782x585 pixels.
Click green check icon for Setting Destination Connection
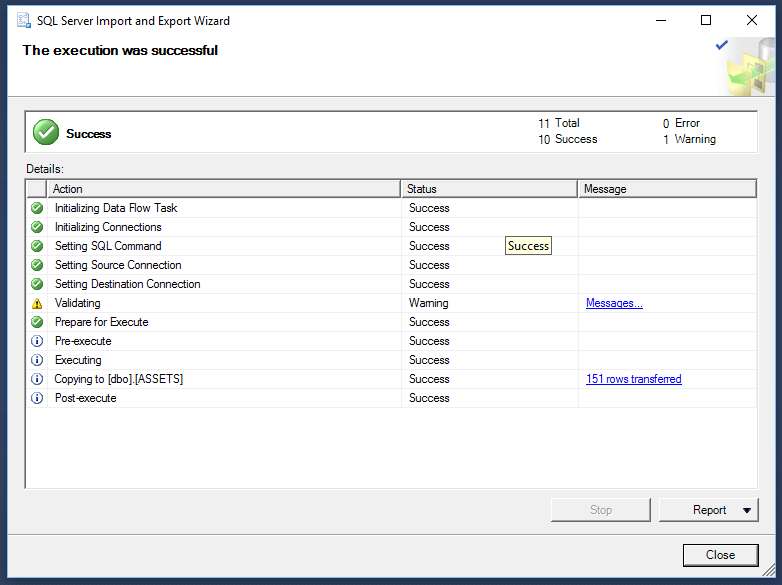(x=37, y=284)
